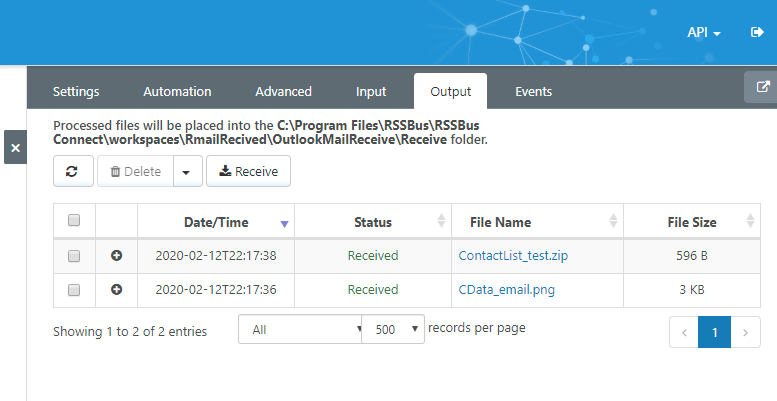Open connector in new window icon
This screenshot has height=401, width=777.
[762, 87]
